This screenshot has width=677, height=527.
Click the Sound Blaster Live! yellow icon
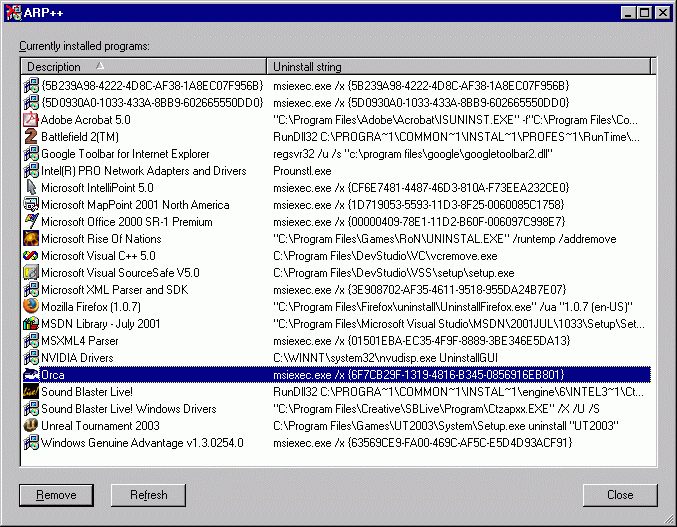tap(31, 391)
